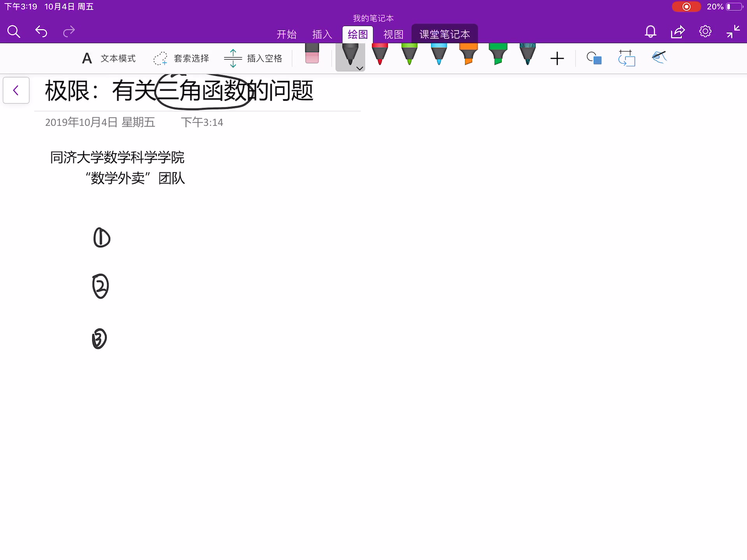Open the notifications bell

tap(651, 31)
